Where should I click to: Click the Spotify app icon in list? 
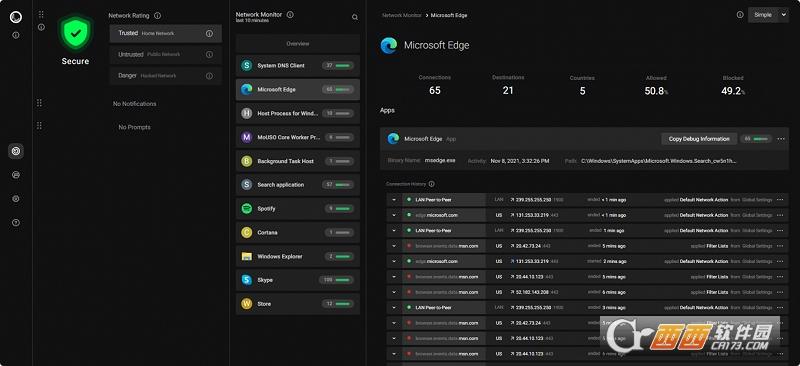[x=246, y=209]
